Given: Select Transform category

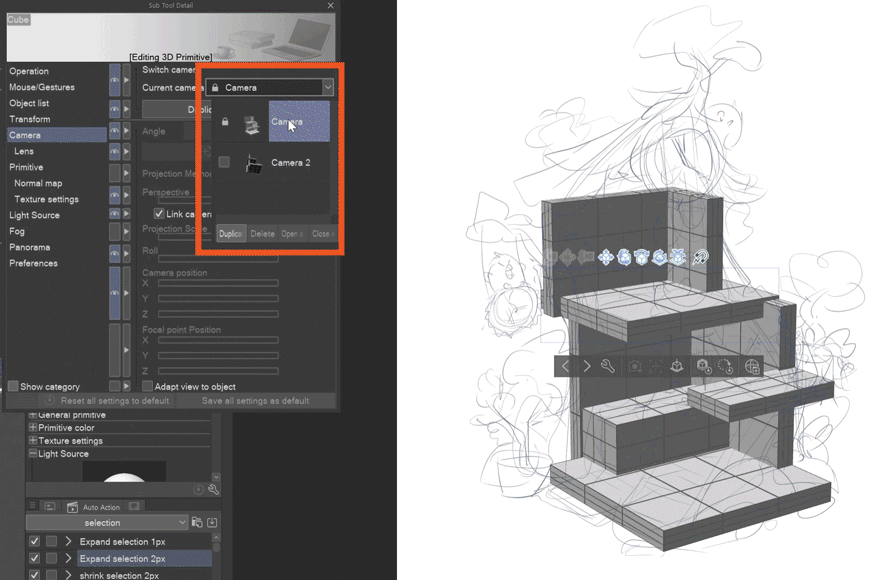Looking at the screenshot, I should (x=30, y=119).
